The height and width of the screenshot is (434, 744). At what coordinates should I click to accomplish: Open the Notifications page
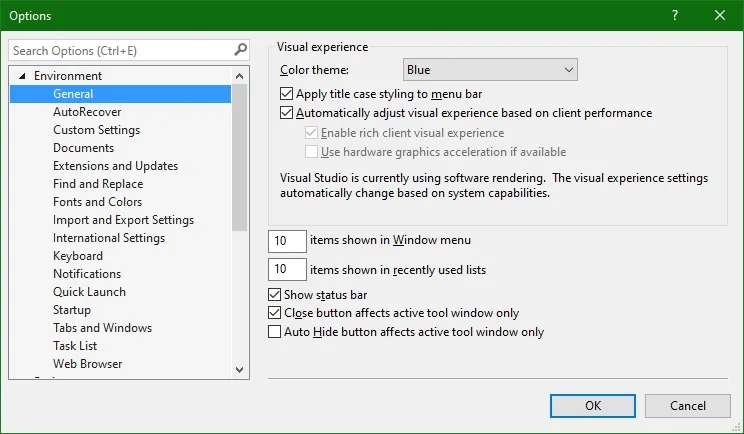click(87, 274)
